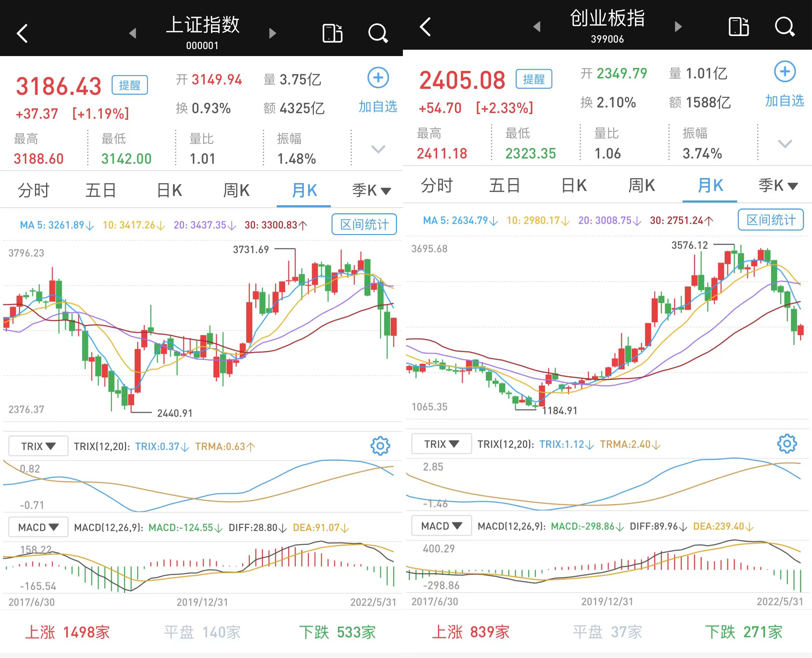812x658 pixels.
Task: Go to previous index before 上证指数
Action: [133, 33]
